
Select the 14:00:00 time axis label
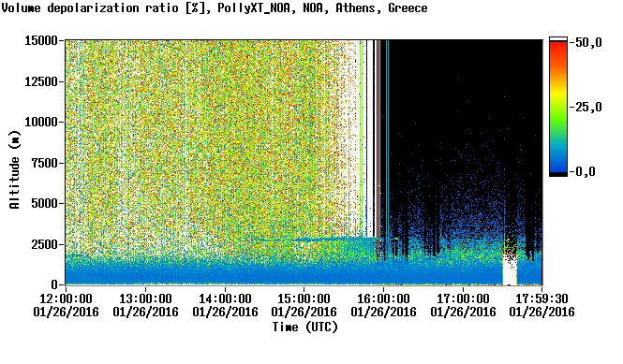click(x=225, y=298)
